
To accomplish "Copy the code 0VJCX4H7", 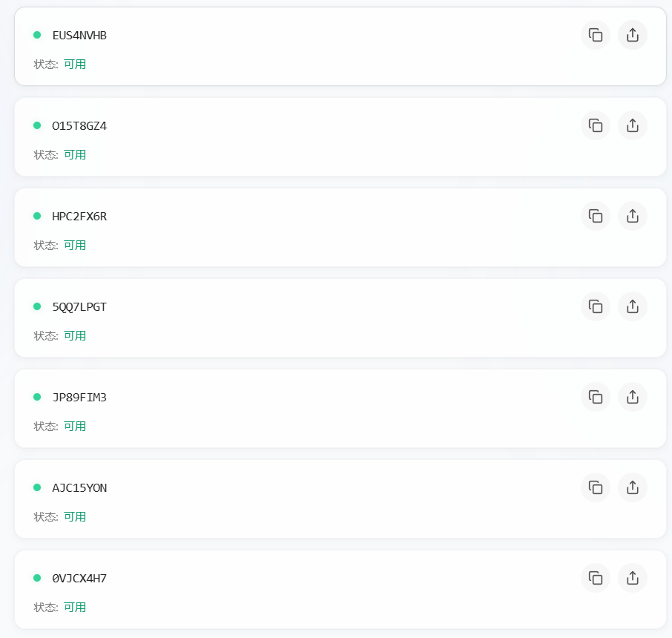I will click(595, 578).
